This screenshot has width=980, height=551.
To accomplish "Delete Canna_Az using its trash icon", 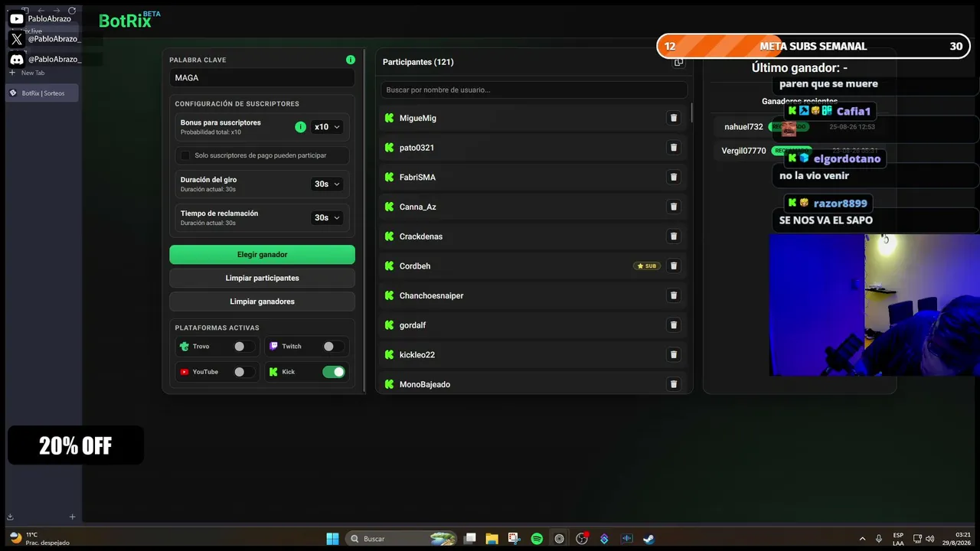I will (674, 207).
